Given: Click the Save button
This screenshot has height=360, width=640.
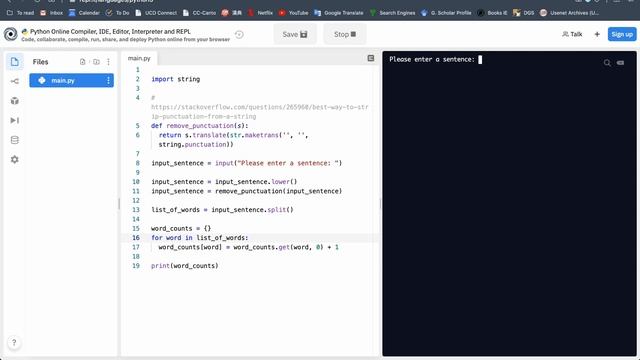Looking at the screenshot, I should (x=295, y=34).
